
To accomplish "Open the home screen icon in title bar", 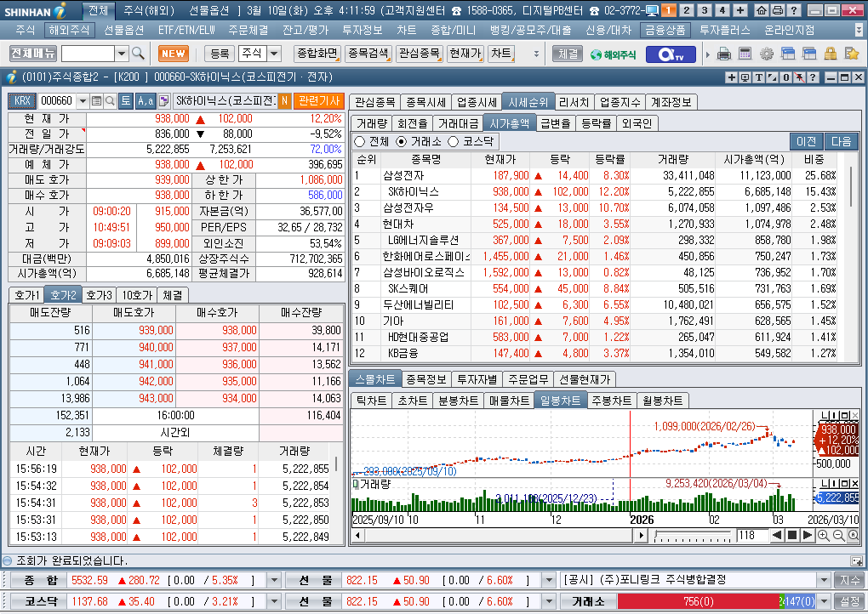I will click(x=761, y=10).
